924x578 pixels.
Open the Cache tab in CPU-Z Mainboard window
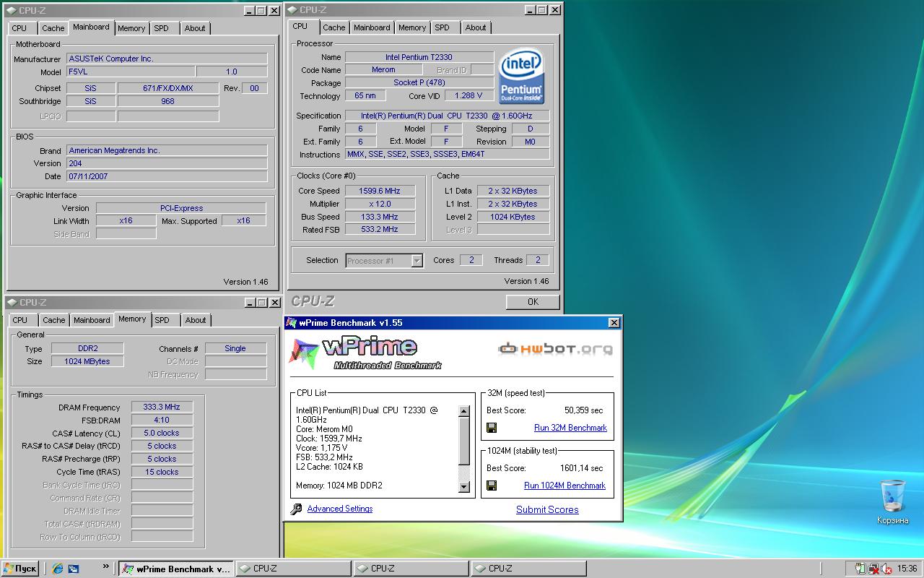(x=53, y=28)
